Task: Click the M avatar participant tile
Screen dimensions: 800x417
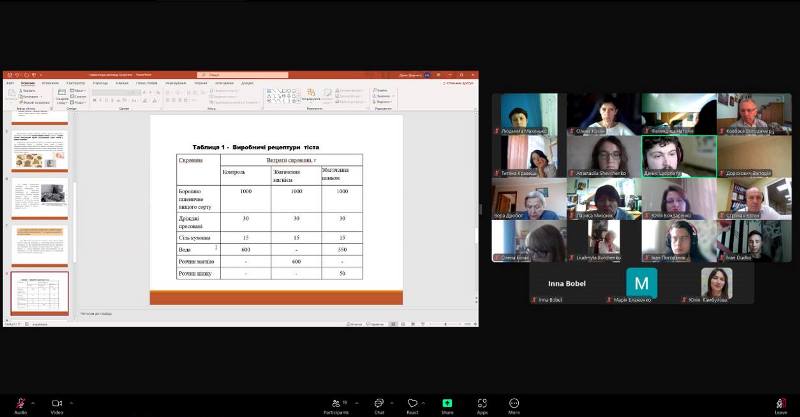Action: tap(641, 284)
